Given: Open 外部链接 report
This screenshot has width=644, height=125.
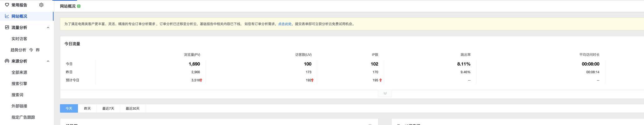Looking at the screenshot, I should click(x=19, y=106).
